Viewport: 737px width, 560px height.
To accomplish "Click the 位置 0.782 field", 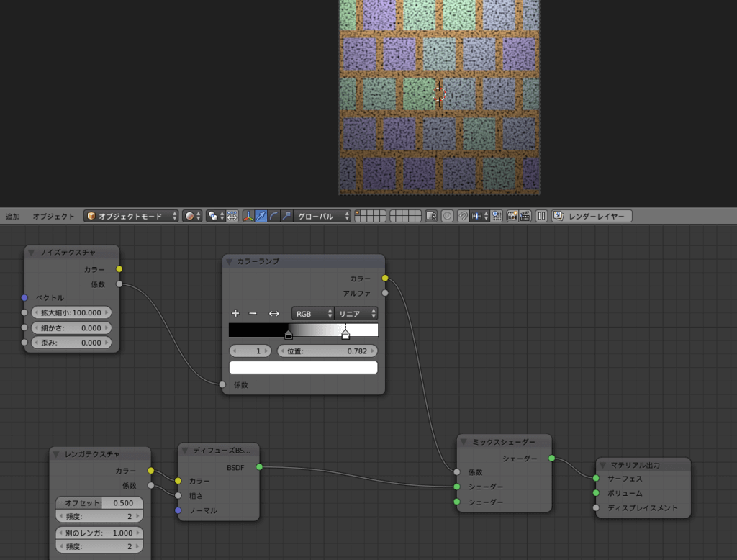I will (x=327, y=351).
